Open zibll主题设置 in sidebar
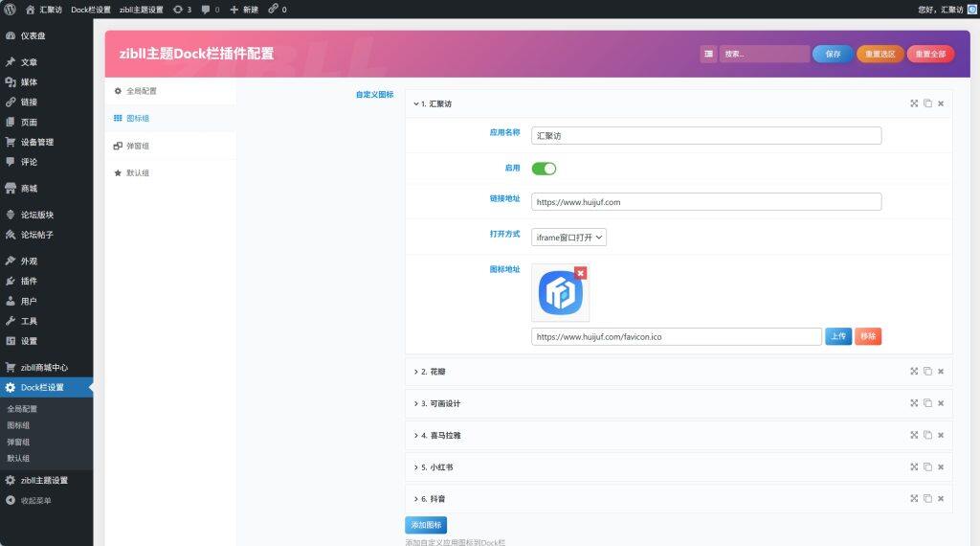Viewport: 980px width, 546px height. coord(46,480)
